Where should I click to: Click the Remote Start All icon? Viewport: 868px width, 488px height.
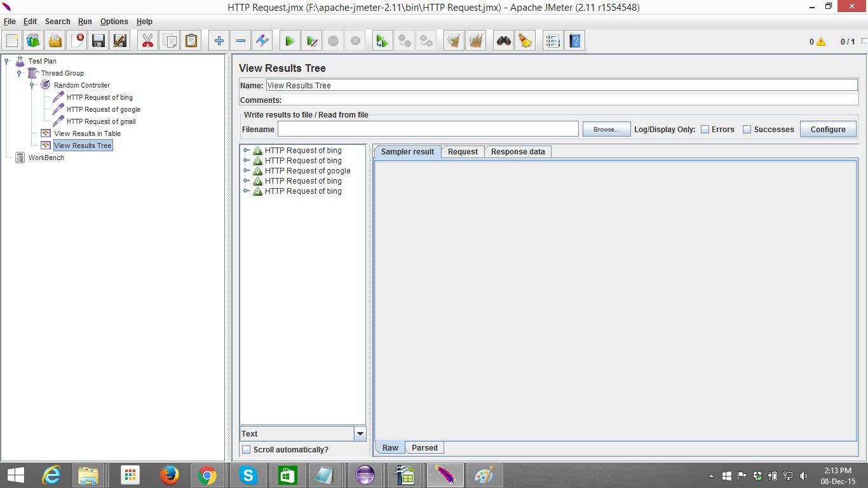(383, 41)
